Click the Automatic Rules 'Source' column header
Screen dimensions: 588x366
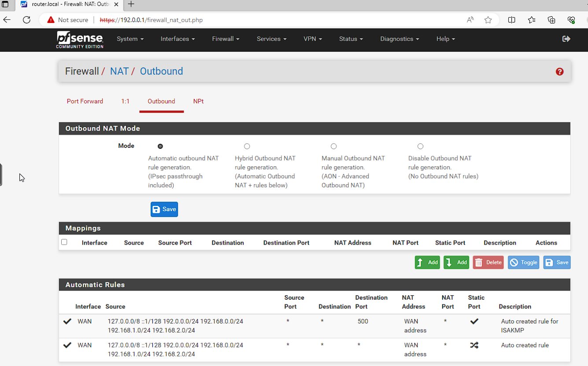tap(115, 307)
